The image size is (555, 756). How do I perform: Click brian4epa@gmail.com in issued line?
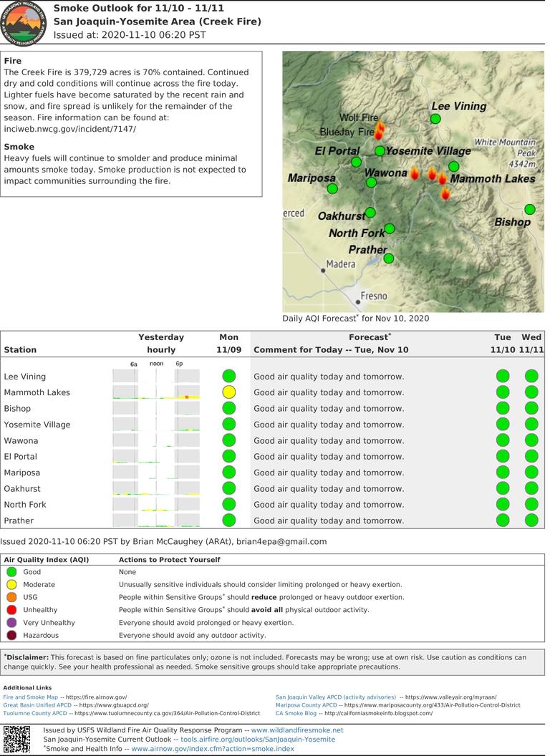(281, 541)
